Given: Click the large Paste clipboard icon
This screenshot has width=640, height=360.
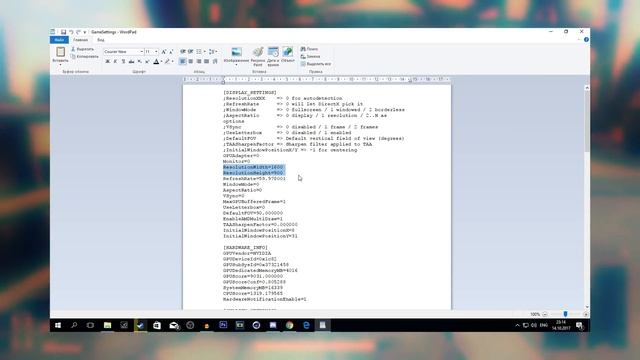Looking at the screenshot, I should [60, 52].
